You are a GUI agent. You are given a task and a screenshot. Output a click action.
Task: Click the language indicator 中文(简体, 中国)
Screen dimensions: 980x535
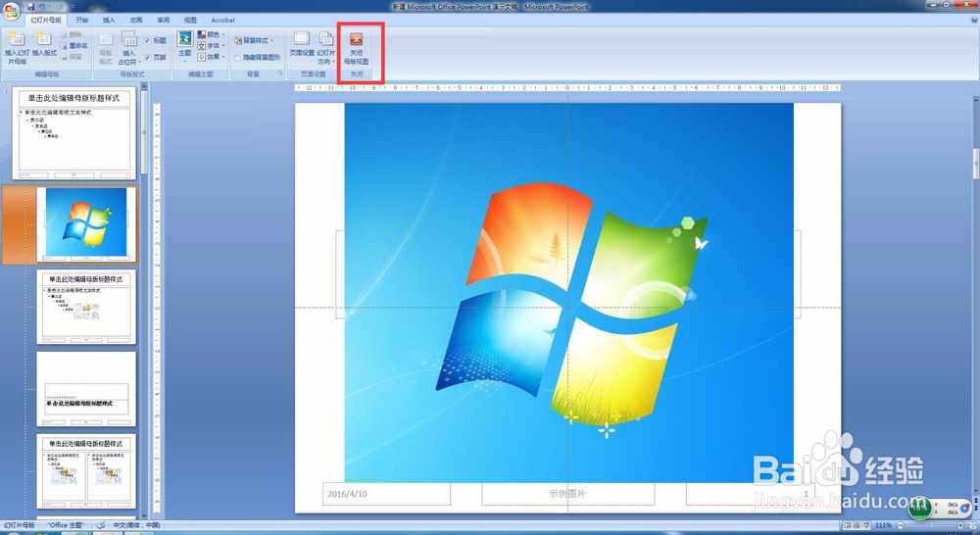(136, 525)
